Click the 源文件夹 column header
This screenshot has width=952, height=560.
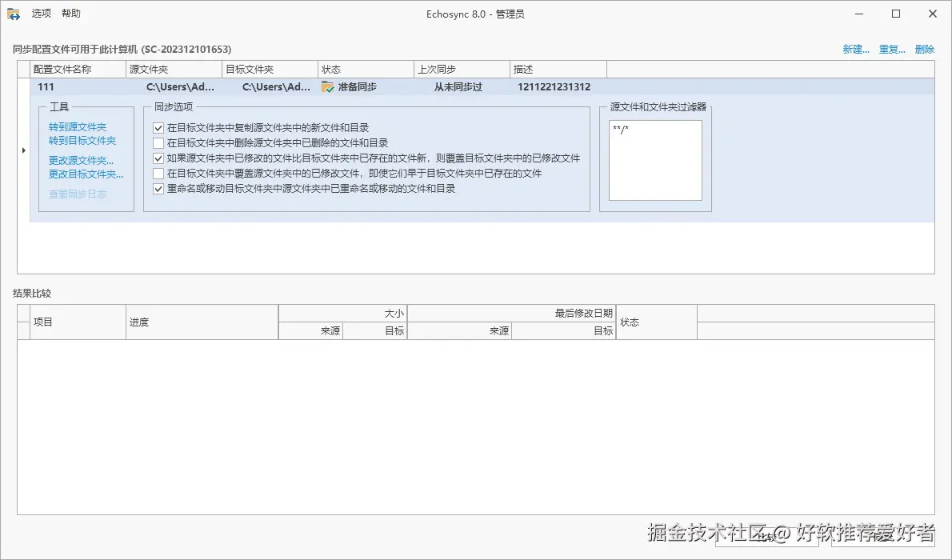174,70
